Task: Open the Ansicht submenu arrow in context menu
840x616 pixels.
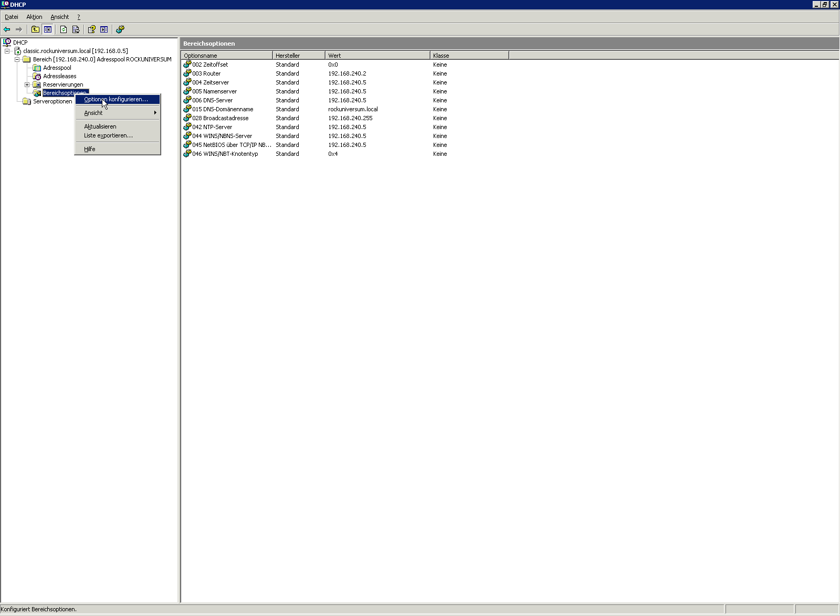Action: (x=155, y=113)
